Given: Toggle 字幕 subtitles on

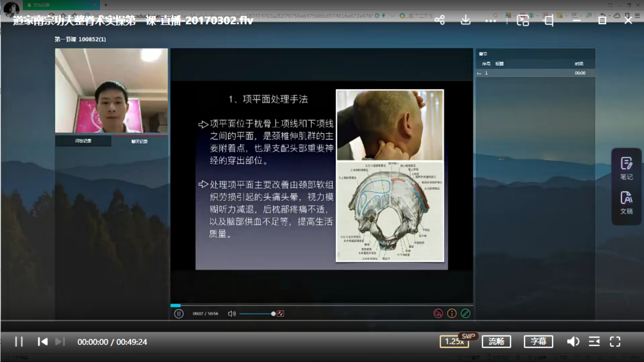Looking at the screenshot, I should point(538,341).
